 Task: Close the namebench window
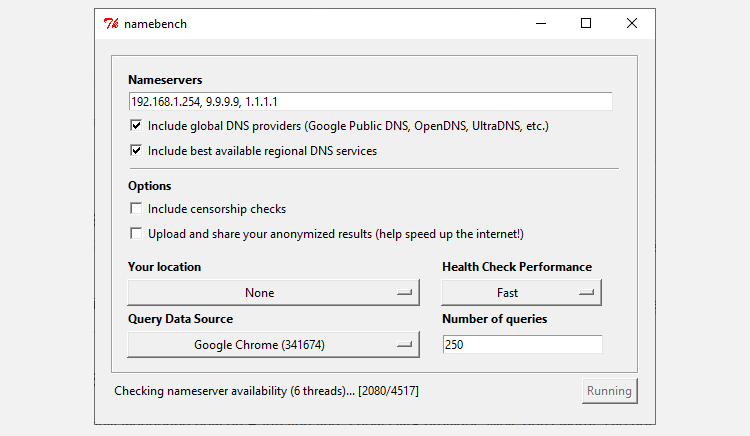(x=632, y=24)
